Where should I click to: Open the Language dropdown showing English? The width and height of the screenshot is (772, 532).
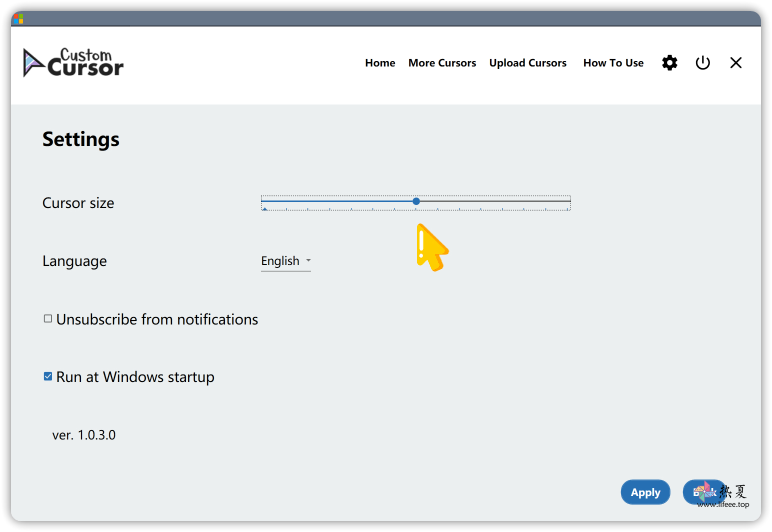click(286, 261)
